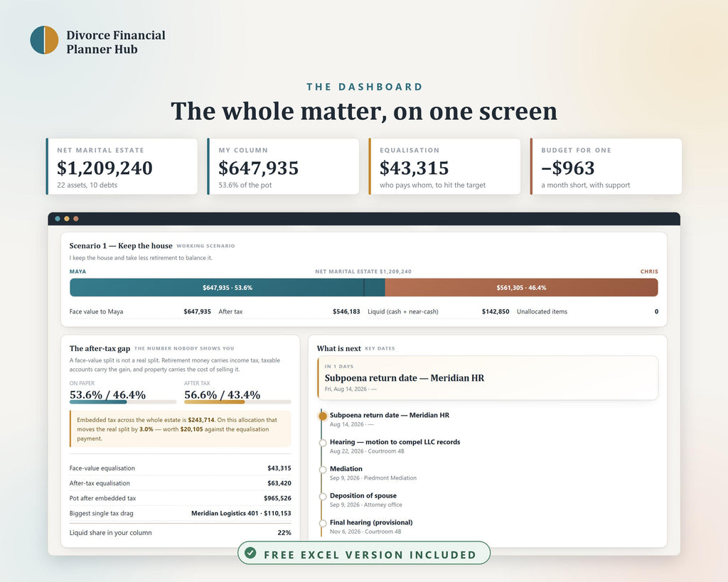This screenshot has height=582, width=728.
Task: Click the Liquid share in your column label
Action: point(110,533)
